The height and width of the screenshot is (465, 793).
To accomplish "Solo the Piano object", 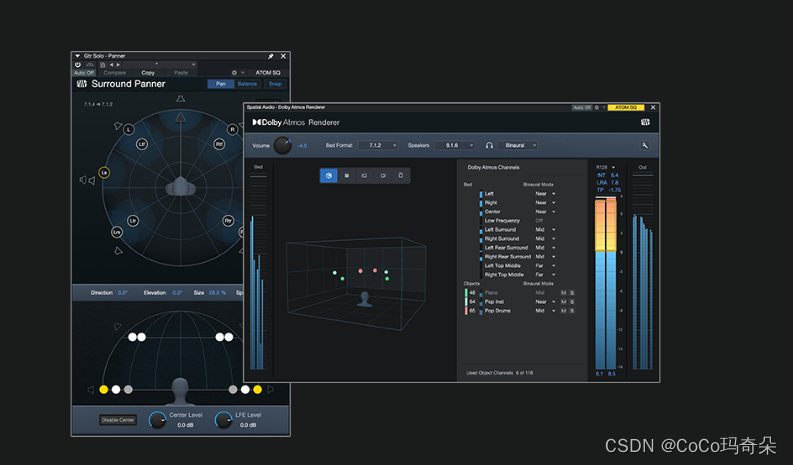I will [572, 292].
